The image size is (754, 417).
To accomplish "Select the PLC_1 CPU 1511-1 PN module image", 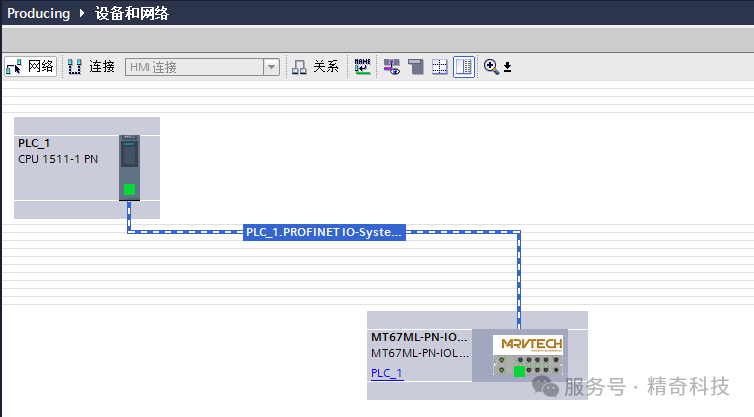I will pyautogui.click(x=129, y=167).
